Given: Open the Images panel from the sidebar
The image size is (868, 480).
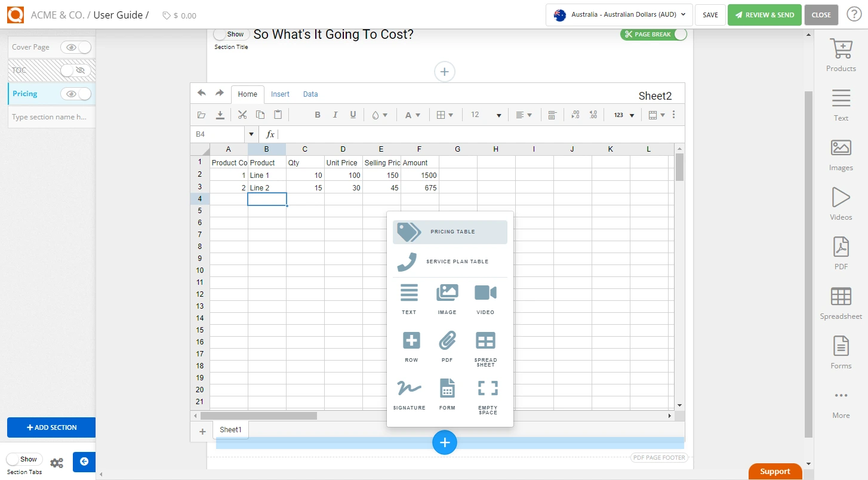Looking at the screenshot, I should tap(841, 154).
